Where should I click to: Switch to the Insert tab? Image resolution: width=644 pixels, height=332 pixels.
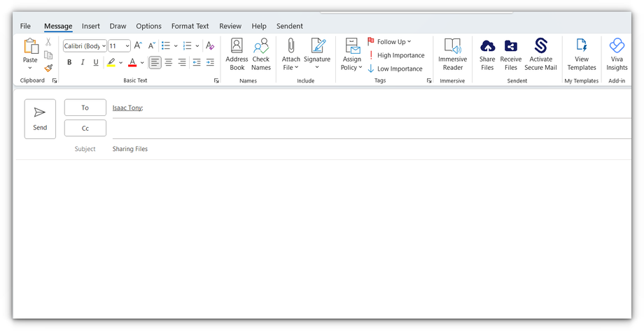click(90, 26)
